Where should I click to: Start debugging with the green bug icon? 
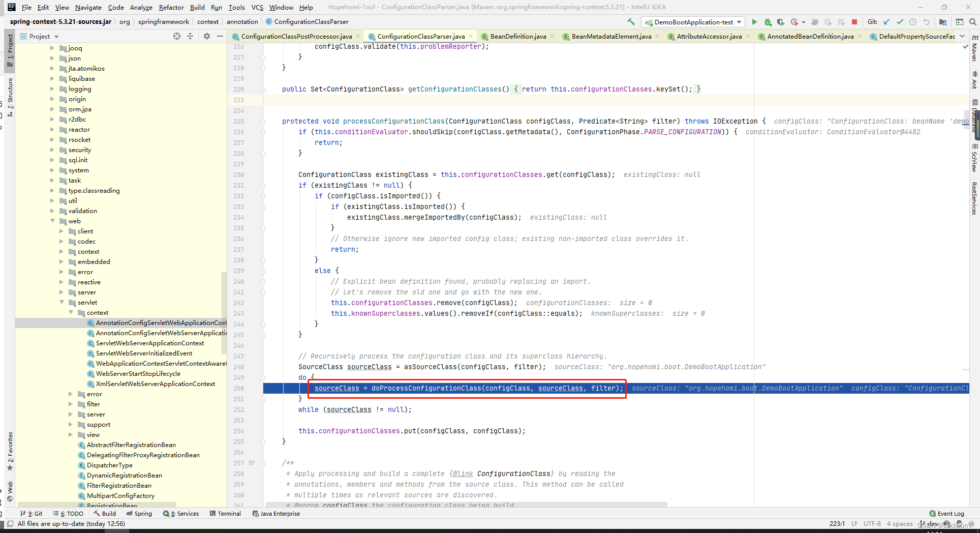768,22
